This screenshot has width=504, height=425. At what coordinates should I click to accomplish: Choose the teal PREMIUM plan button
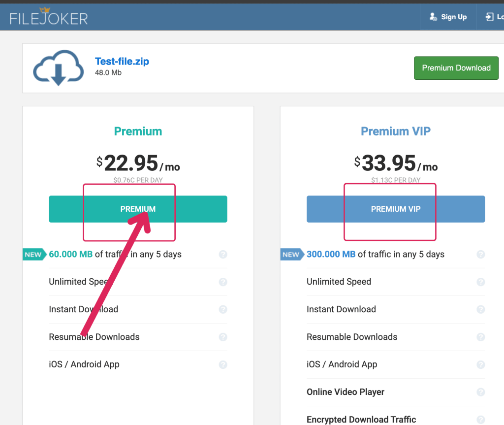point(138,209)
